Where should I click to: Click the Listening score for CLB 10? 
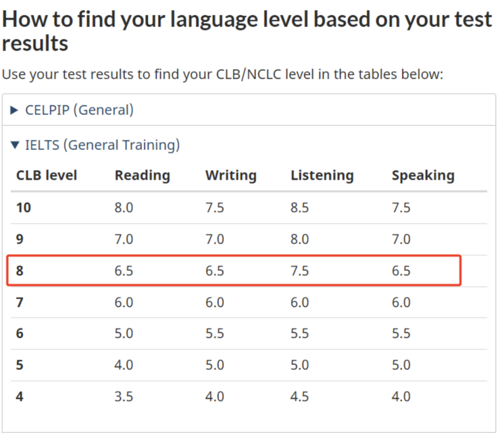click(300, 207)
